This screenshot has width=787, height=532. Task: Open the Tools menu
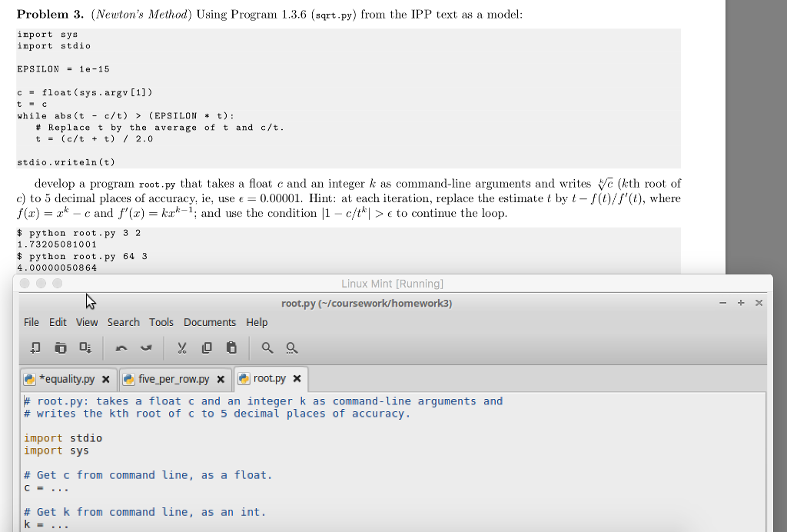pos(161,322)
